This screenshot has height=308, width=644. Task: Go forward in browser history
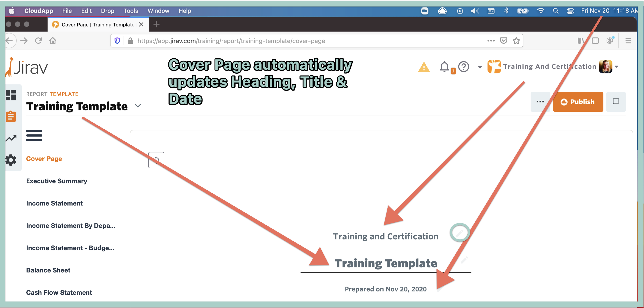click(24, 41)
